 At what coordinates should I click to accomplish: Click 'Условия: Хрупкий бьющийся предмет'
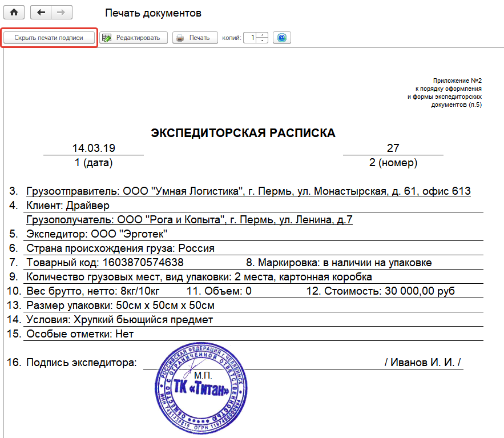click(x=119, y=320)
